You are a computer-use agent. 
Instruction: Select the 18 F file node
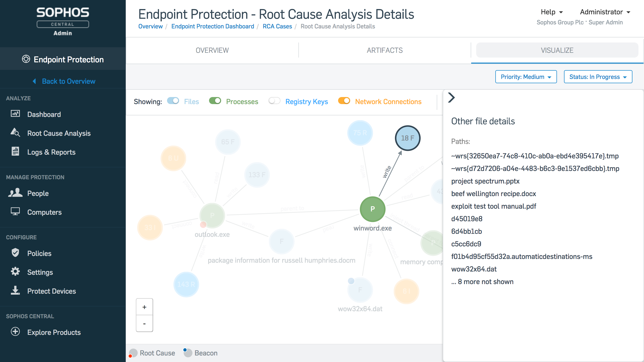(408, 138)
